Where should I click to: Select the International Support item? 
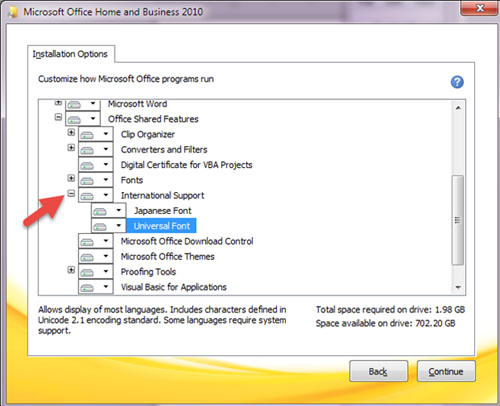click(162, 196)
